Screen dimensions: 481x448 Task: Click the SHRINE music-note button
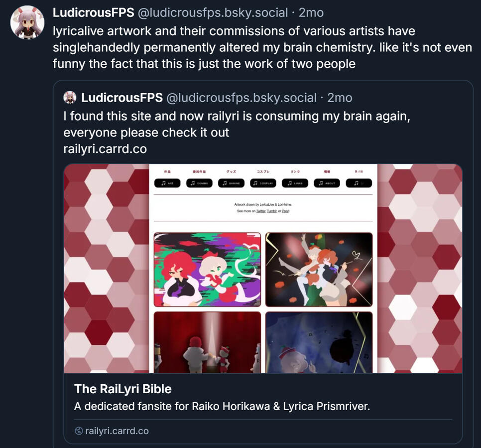click(x=232, y=183)
